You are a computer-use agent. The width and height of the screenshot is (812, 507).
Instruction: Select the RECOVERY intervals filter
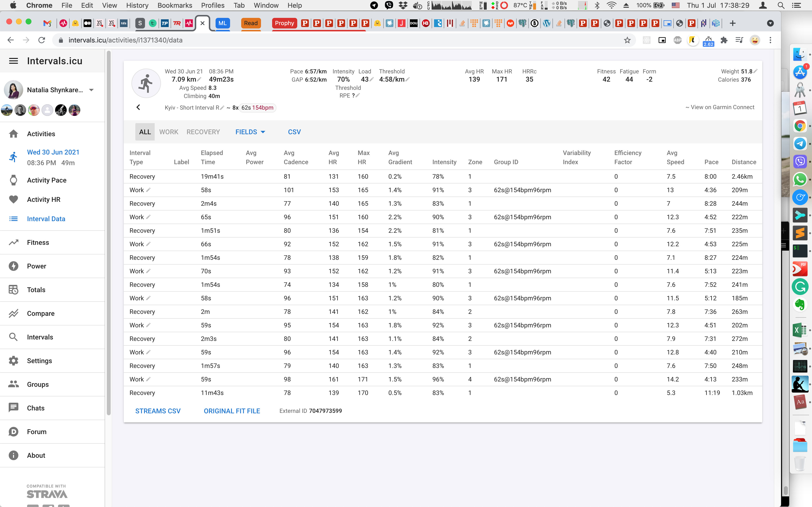coord(203,132)
